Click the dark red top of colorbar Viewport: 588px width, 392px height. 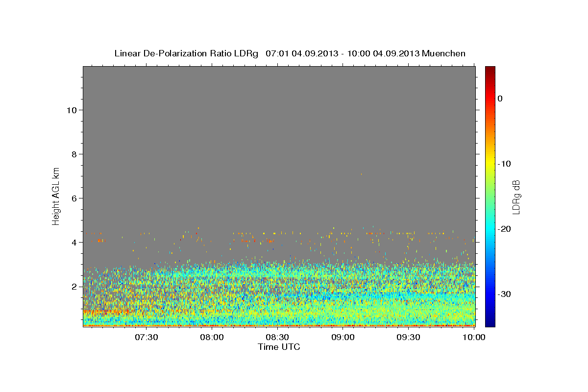(490, 70)
